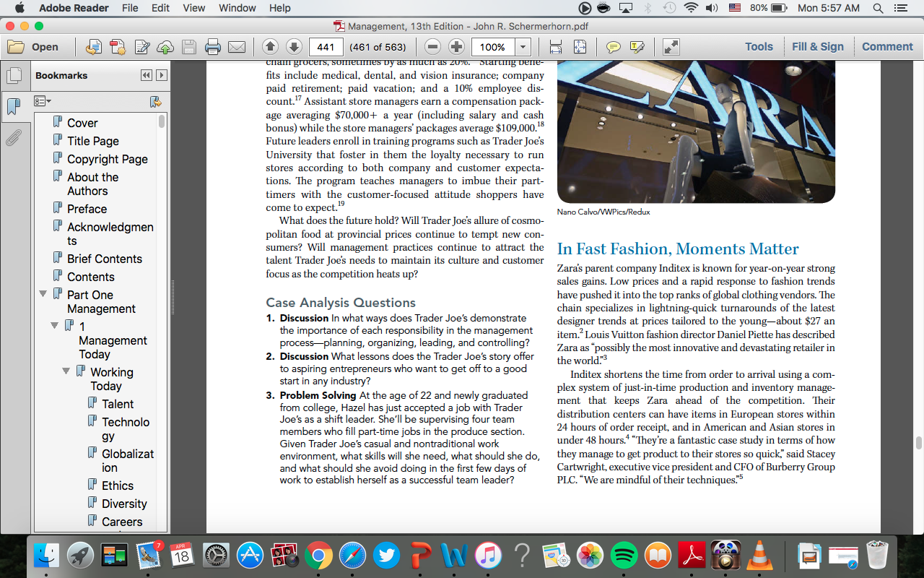This screenshot has width=924, height=578.
Task: Open the Cover bookmark
Action: point(82,123)
